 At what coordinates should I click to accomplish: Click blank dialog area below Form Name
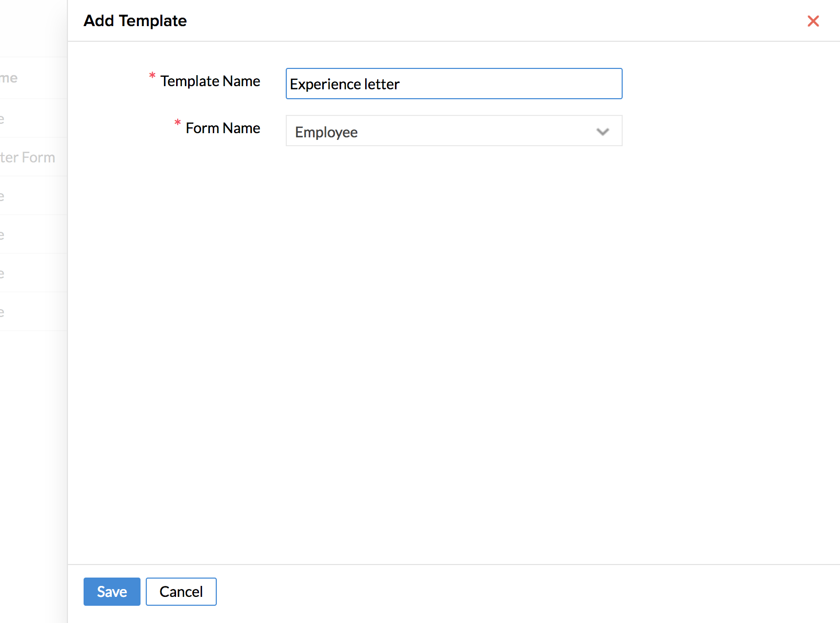453,313
